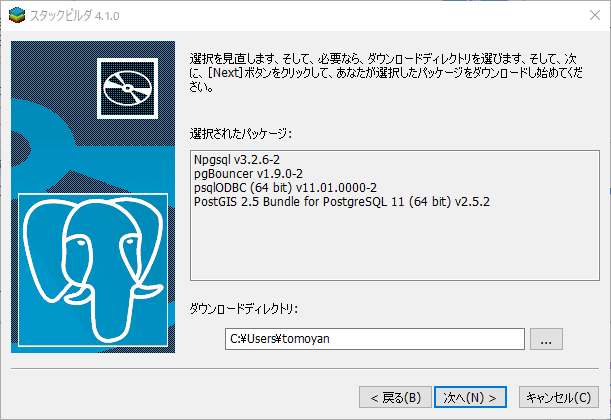Click the ダウンロードディレクトリ label
The width and height of the screenshot is (611, 420).
pyautogui.click(x=244, y=309)
